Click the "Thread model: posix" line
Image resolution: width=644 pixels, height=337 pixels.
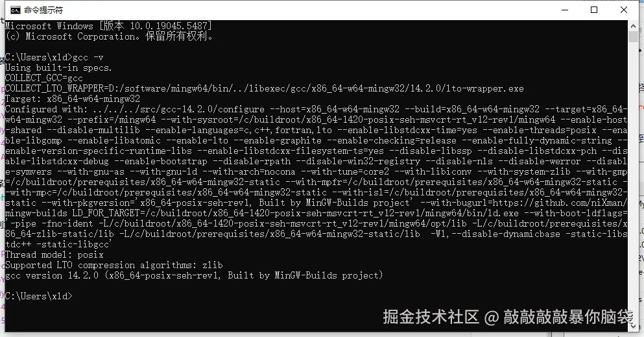pos(54,255)
